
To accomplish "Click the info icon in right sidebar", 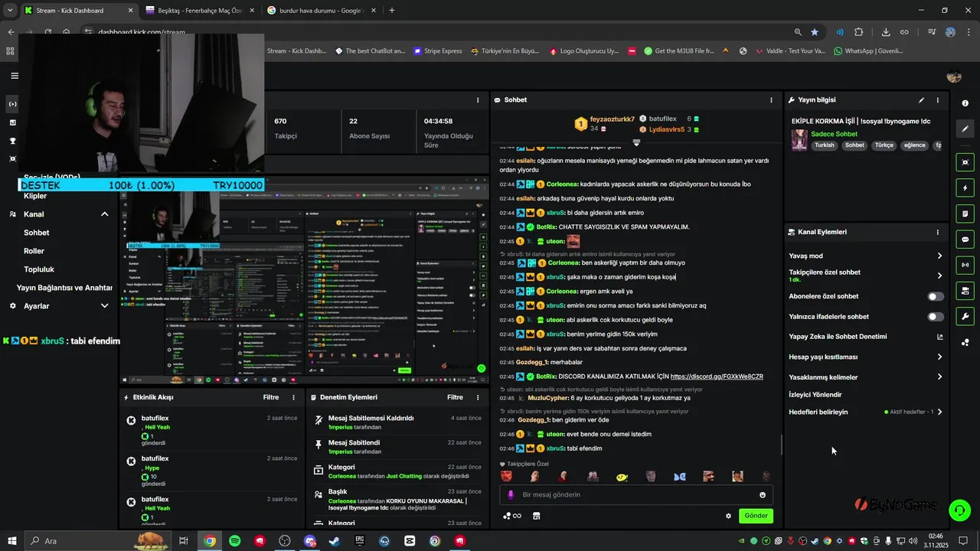I will pos(965,103).
